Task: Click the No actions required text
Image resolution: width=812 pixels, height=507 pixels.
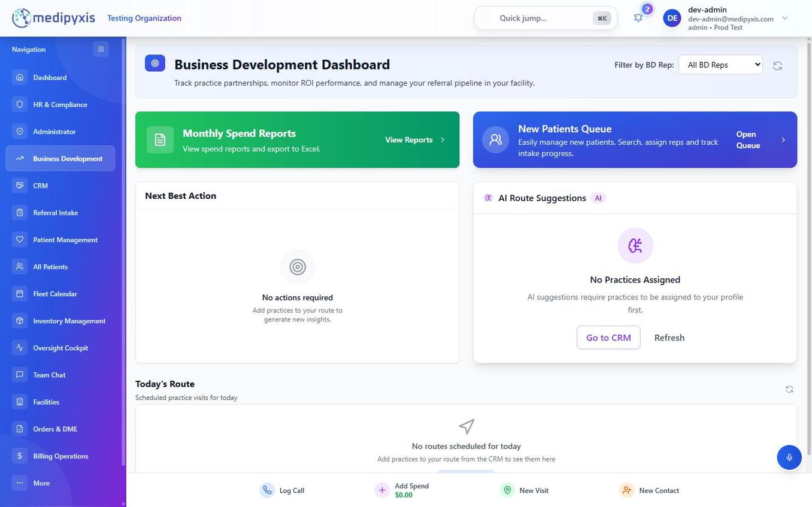Action: coord(298,297)
